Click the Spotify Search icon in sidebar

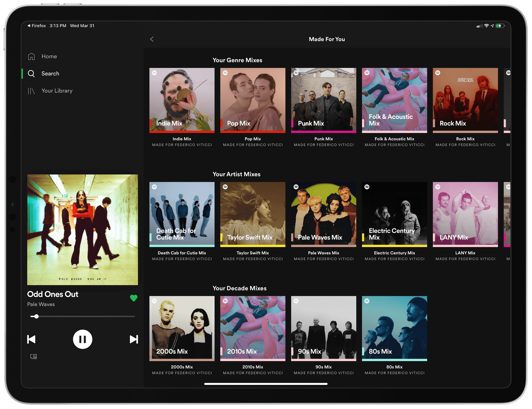(x=32, y=73)
